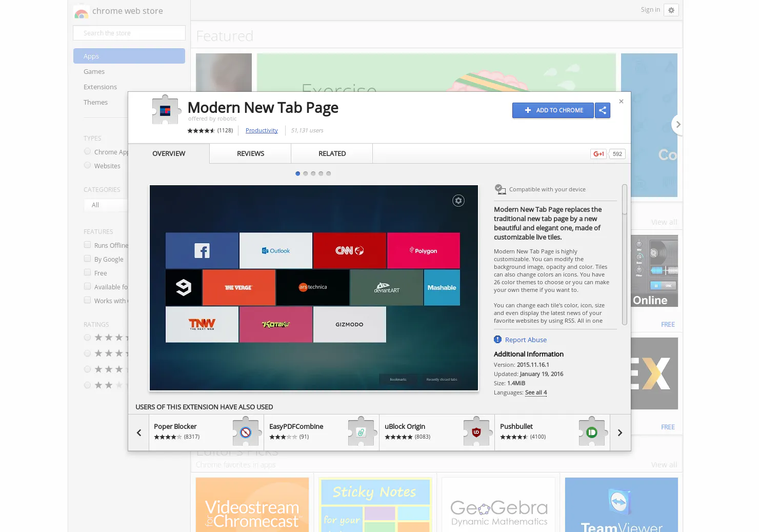Image resolution: width=759 pixels, height=532 pixels.
Task: Click the Sticky Notes app tile
Action: (x=375, y=505)
